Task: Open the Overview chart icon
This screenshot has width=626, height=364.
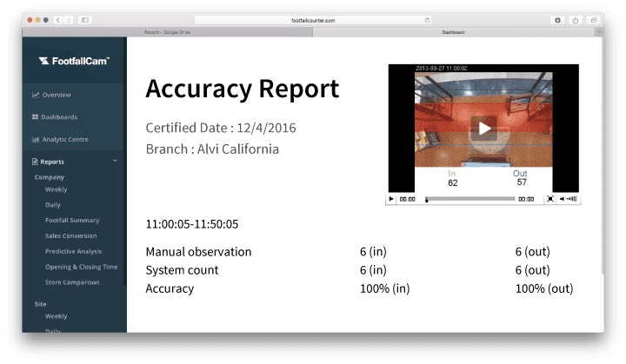Action: tap(36, 95)
